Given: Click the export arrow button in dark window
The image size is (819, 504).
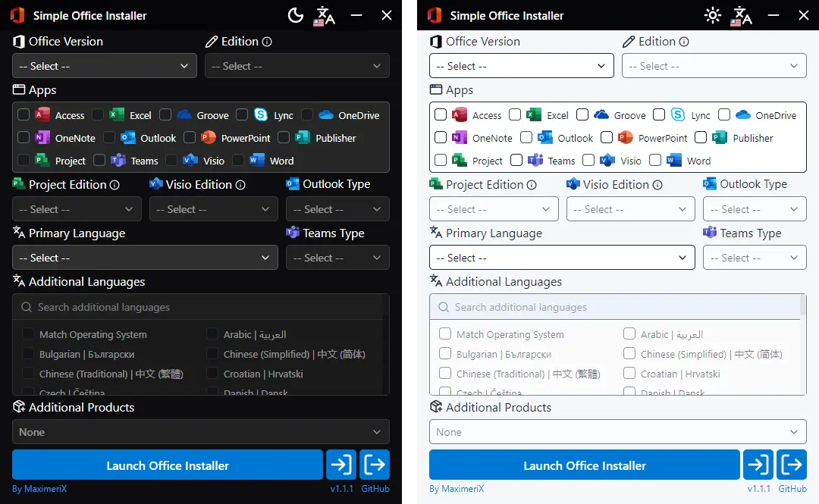Looking at the screenshot, I should click(375, 465).
